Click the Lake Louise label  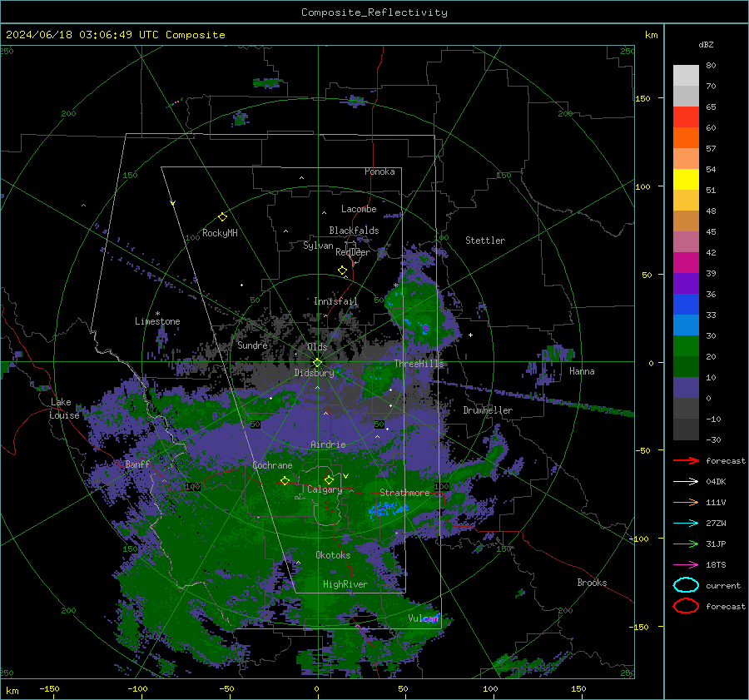(64, 409)
